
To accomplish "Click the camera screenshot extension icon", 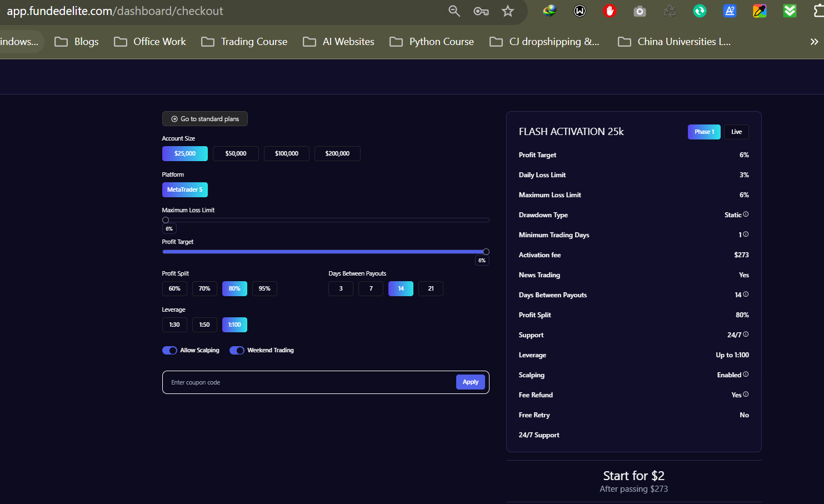I will (640, 11).
